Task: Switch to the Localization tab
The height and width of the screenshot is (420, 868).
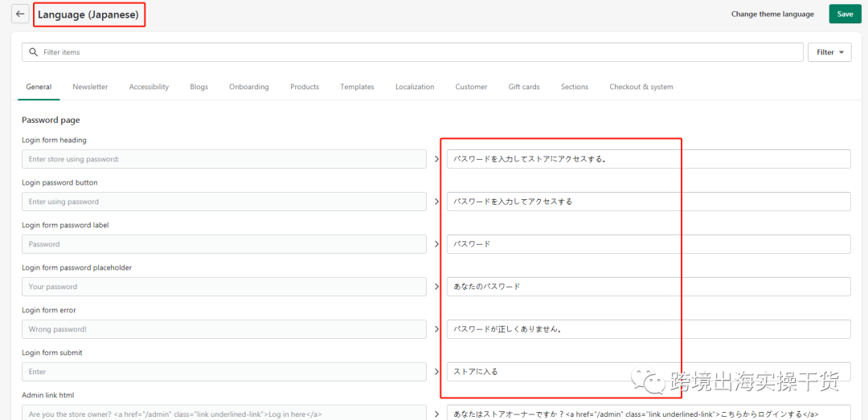Action: pyautogui.click(x=415, y=87)
